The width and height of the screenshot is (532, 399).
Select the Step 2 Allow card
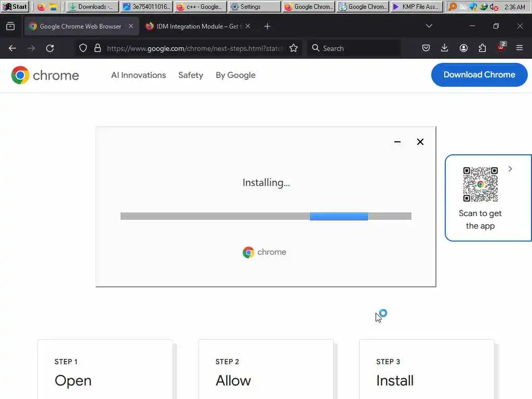click(x=266, y=369)
